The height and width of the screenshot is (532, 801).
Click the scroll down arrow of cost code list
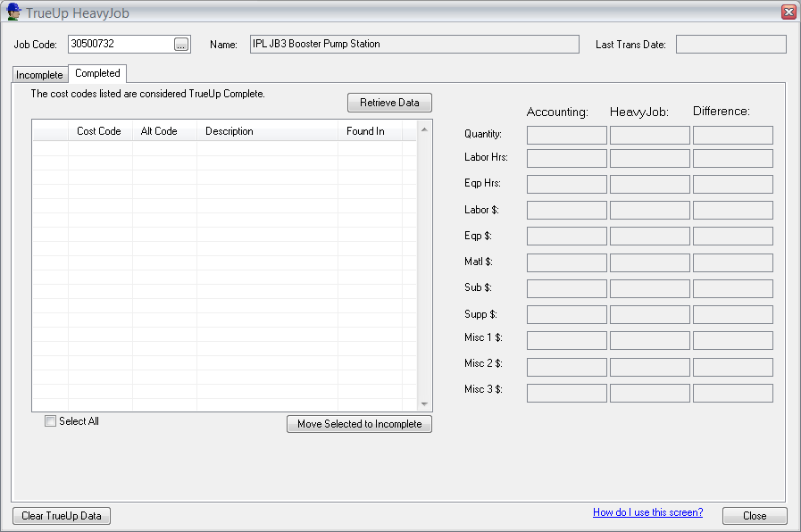pos(424,403)
